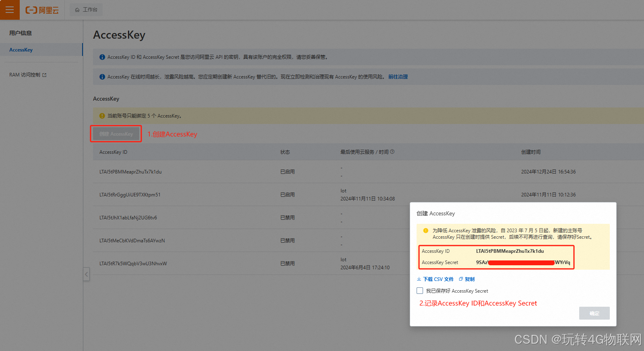
Task: Open the hamburger menu in the top bar
Action: tap(10, 10)
